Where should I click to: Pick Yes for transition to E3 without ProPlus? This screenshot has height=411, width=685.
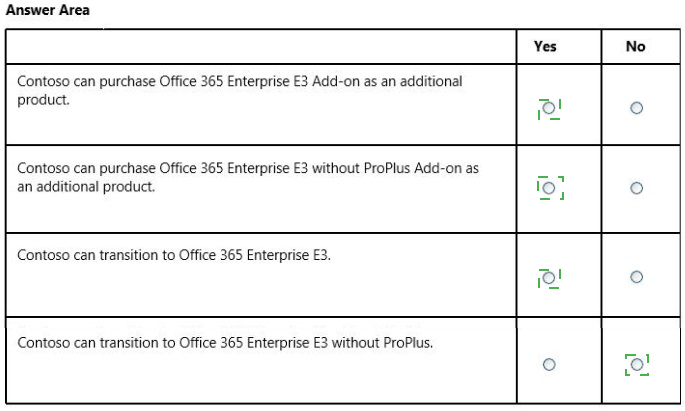coord(549,364)
